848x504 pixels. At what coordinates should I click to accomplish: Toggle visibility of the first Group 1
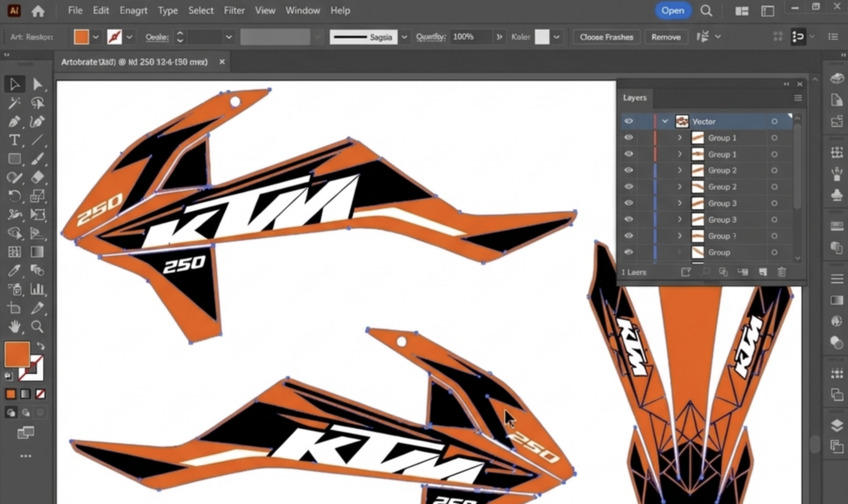tap(629, 137)
